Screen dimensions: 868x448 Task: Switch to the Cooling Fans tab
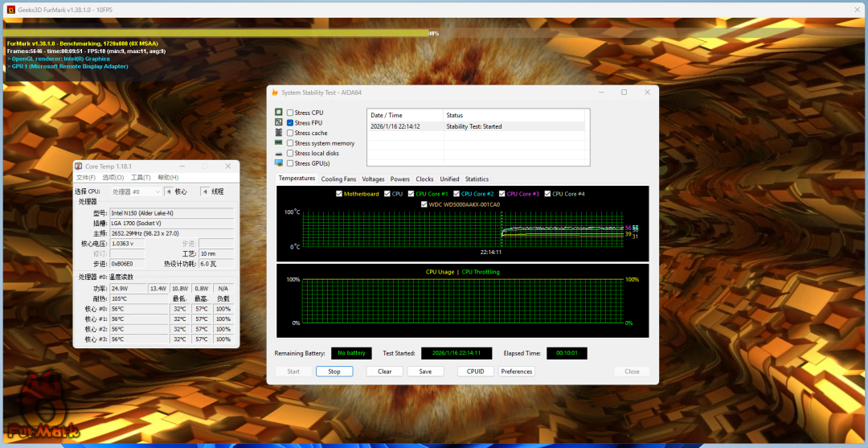click(338, 179)
